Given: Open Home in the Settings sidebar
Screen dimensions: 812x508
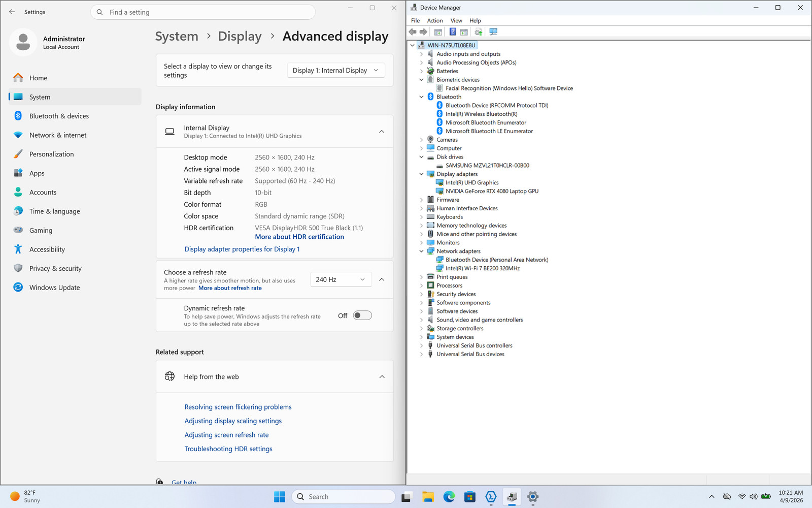Looking at the screenshot, I should pyautogui.click(x=75, y=78).
